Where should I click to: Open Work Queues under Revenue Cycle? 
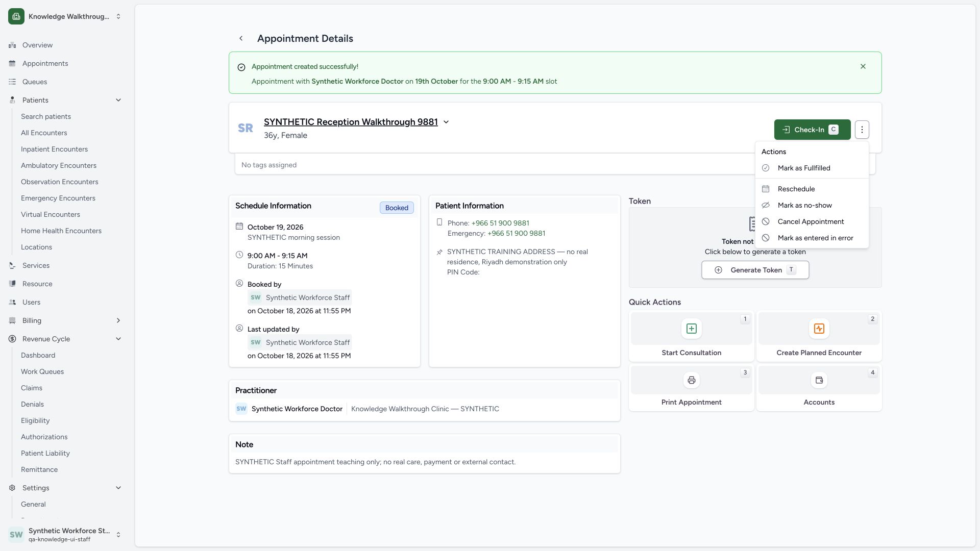(x=42, y=372)
